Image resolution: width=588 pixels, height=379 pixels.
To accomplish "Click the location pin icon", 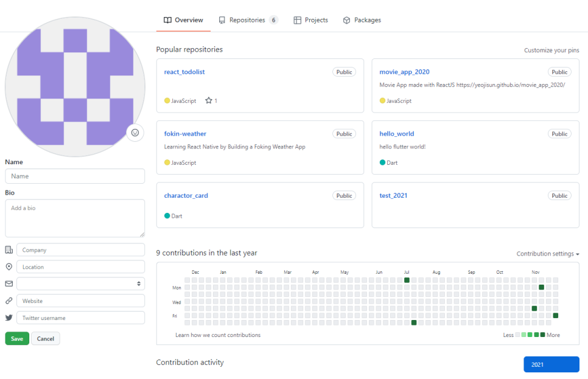I will click(x=9, y=266).
